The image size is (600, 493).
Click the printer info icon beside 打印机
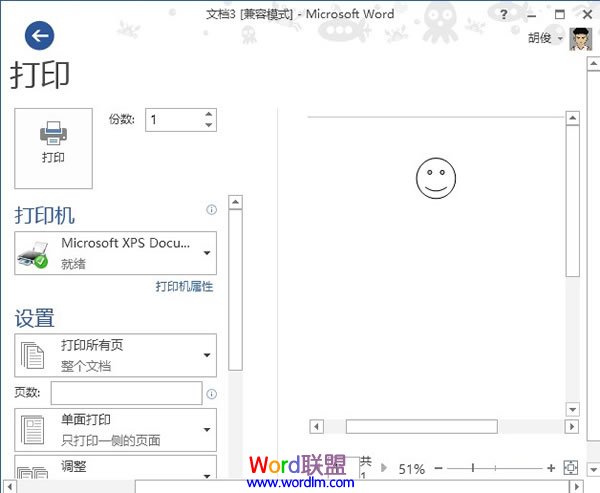click(211, 210)
